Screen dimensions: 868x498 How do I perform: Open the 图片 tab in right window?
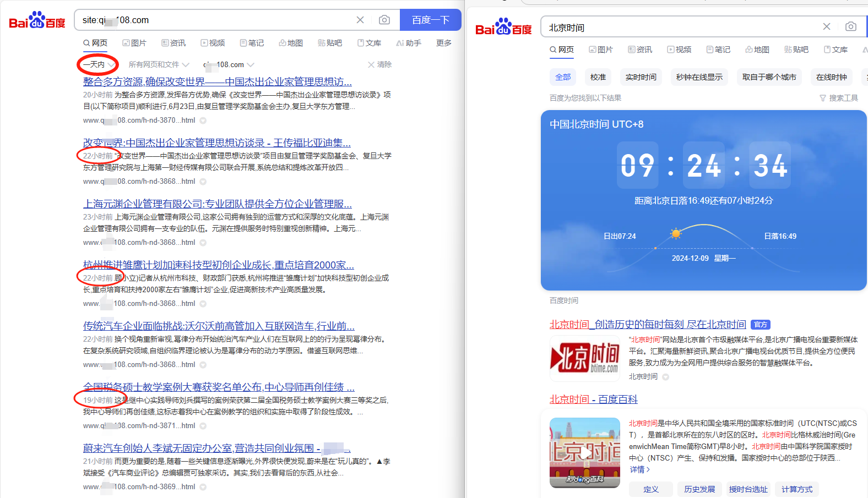[601, 50]
